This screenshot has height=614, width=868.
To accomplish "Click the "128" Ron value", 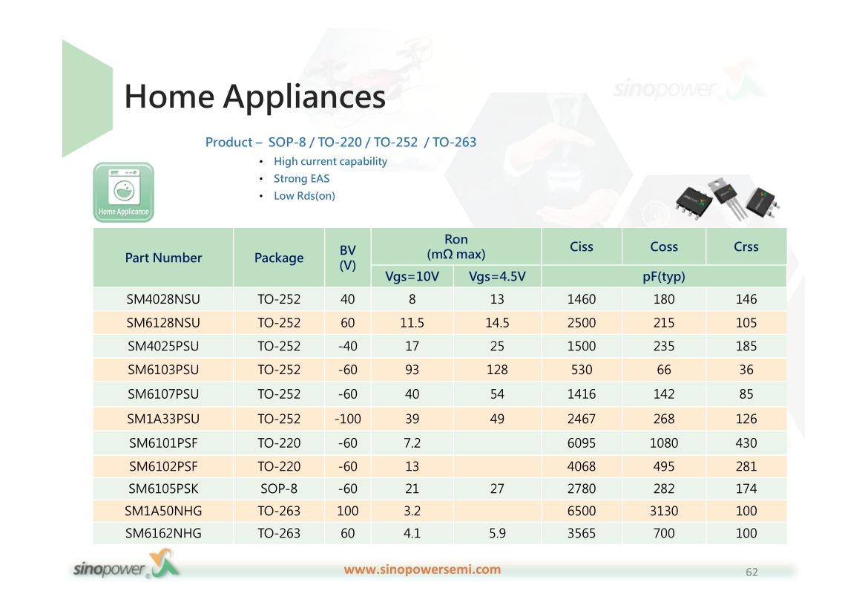I will pos(497,370).
